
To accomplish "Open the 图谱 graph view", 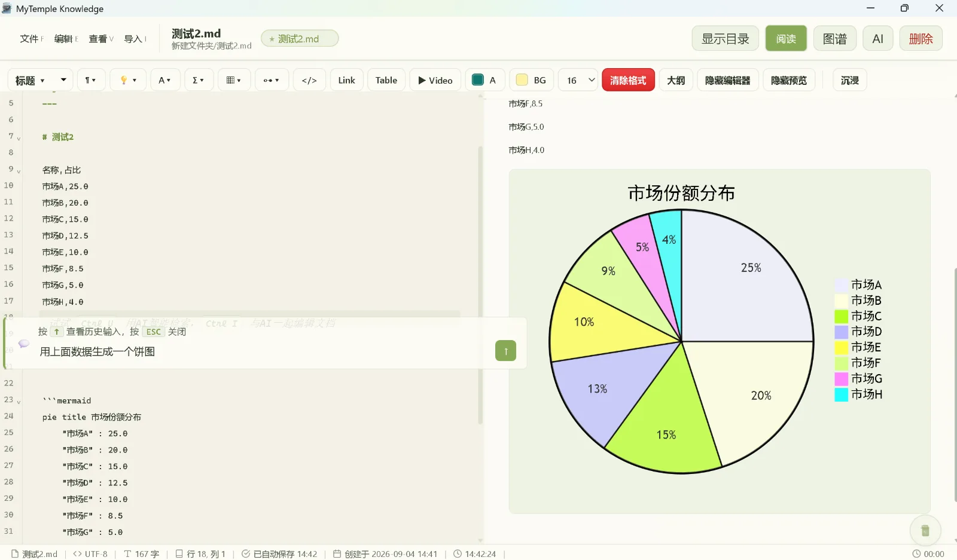I will coord(835,38).
